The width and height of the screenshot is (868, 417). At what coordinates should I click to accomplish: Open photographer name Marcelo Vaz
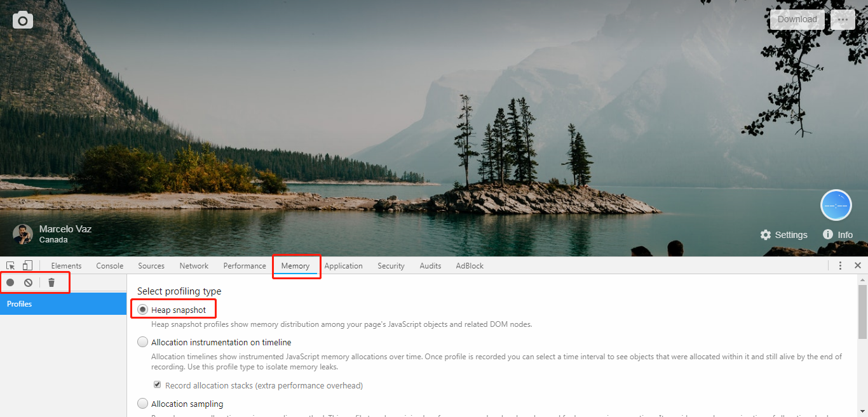(x=65, y=228)
